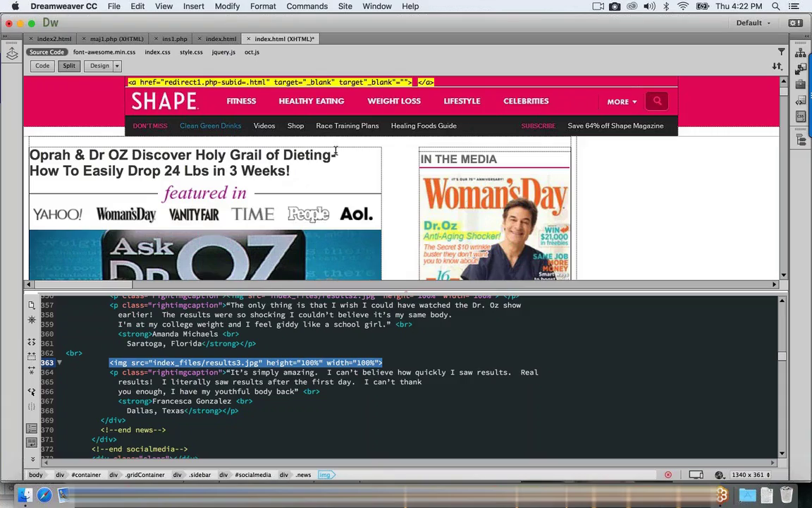The height and width of the screenshot is (508, 812).
Task: Click the Expand All code icon
Action: (x=32, y=370)
